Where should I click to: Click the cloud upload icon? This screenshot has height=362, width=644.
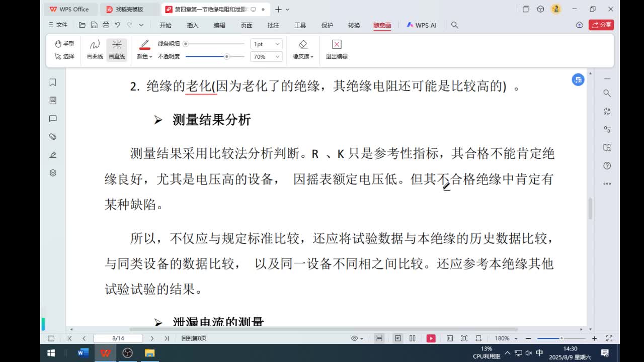[x=579, y=25]
